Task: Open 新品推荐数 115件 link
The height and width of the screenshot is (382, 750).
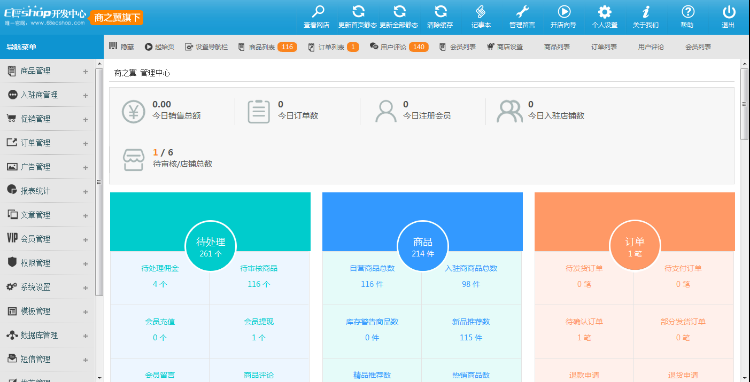Action: (x=471, y=329)
